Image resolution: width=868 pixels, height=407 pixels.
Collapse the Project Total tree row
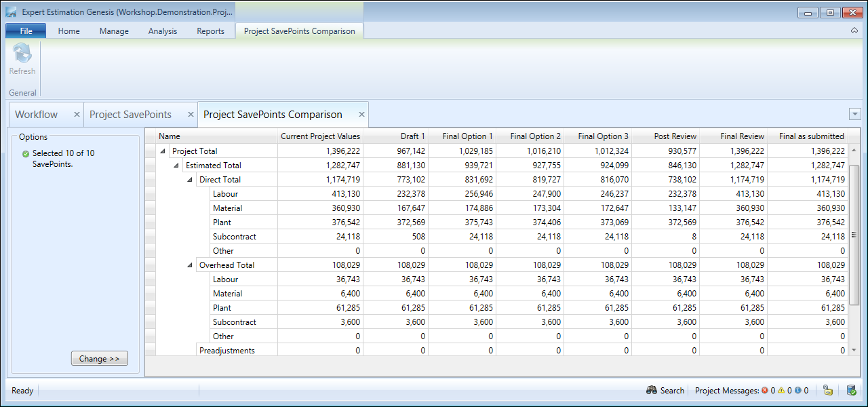click(163, 151)
